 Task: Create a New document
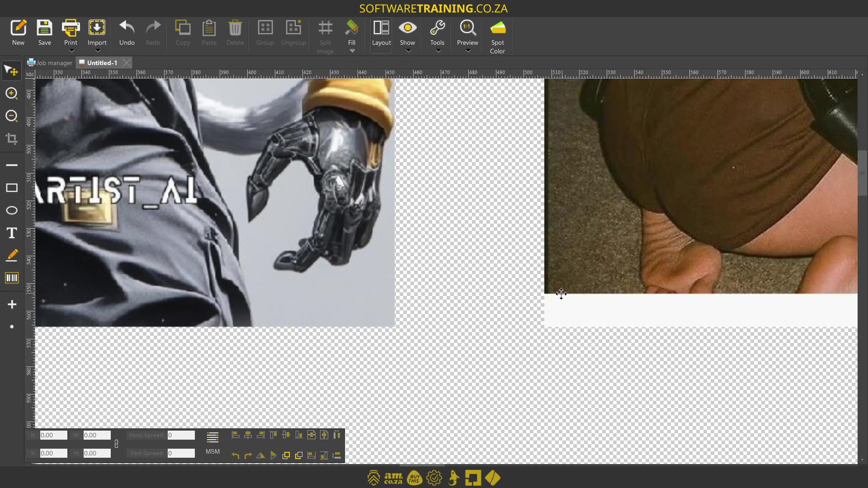pos(18,33)
